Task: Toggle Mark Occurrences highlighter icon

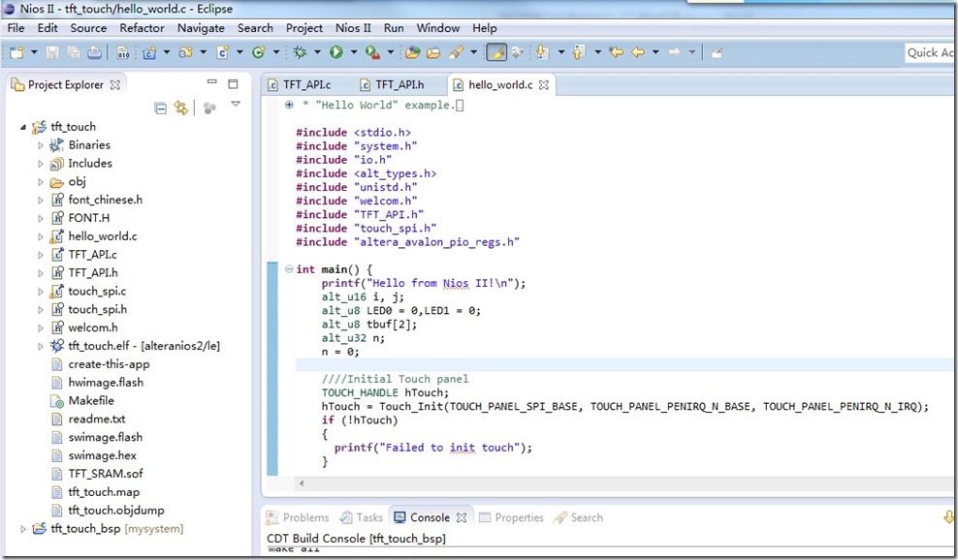Action: pos(496,52)
